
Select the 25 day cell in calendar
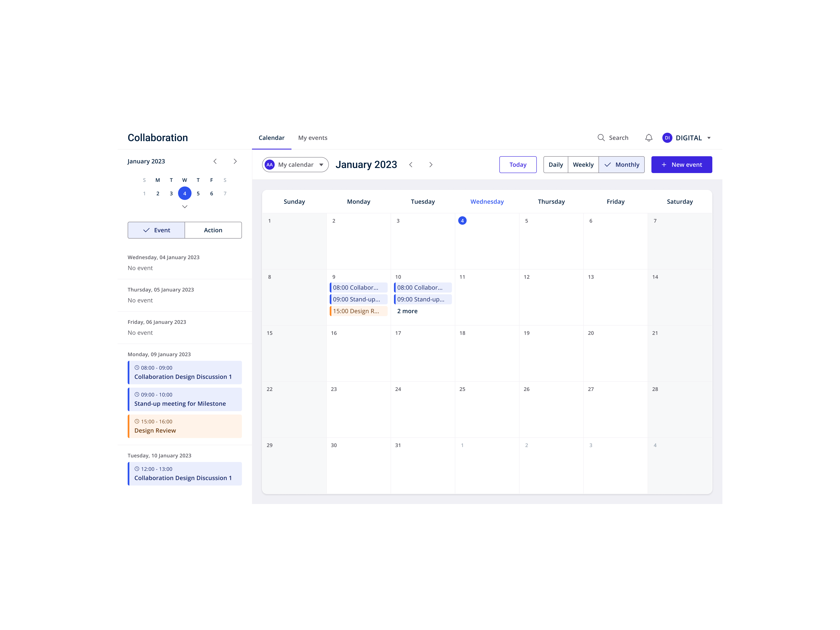tap(487, 409)
